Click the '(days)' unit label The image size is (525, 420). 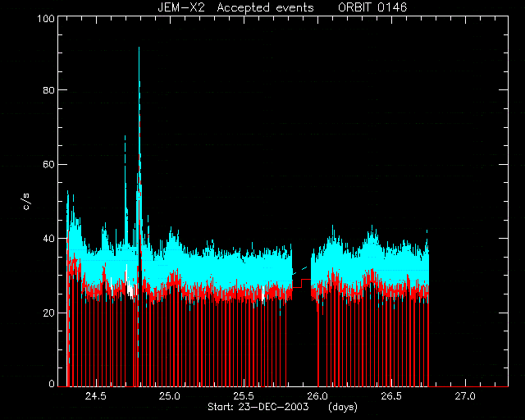(x=343, y=407)
